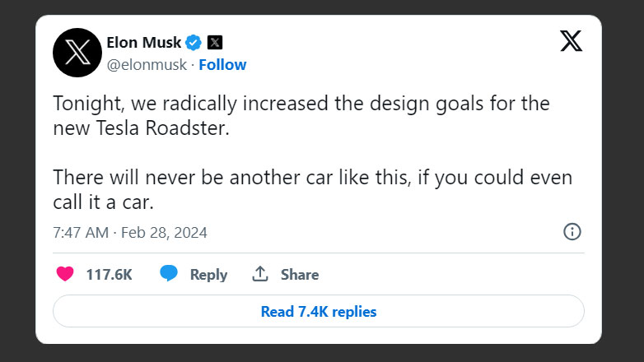Screen dimensions: 644x362
Task: Open the large X logo in the card corner
Action: (x=571, y=41)
